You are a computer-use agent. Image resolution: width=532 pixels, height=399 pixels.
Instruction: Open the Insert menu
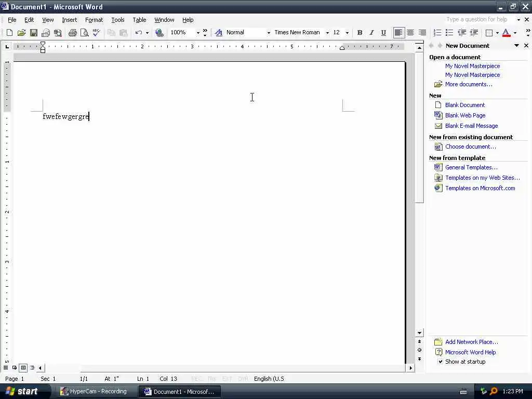[x=69, y=20]
